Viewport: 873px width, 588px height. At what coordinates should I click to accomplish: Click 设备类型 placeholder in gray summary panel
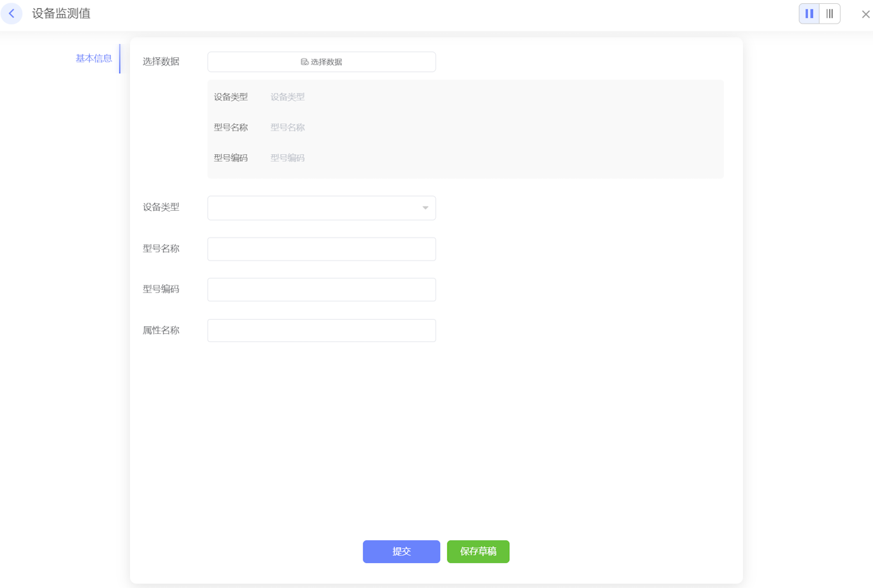click(x=287, y=97)
